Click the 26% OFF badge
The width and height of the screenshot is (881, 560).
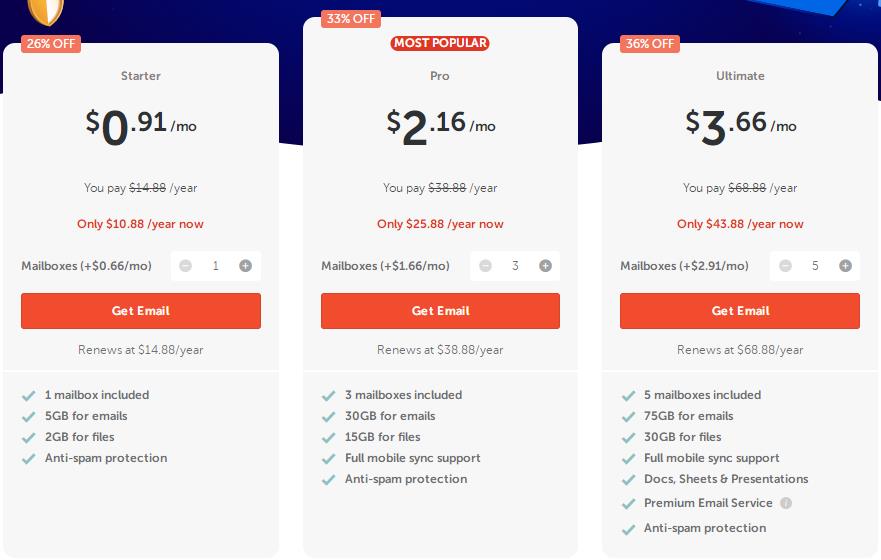(50, 44)
